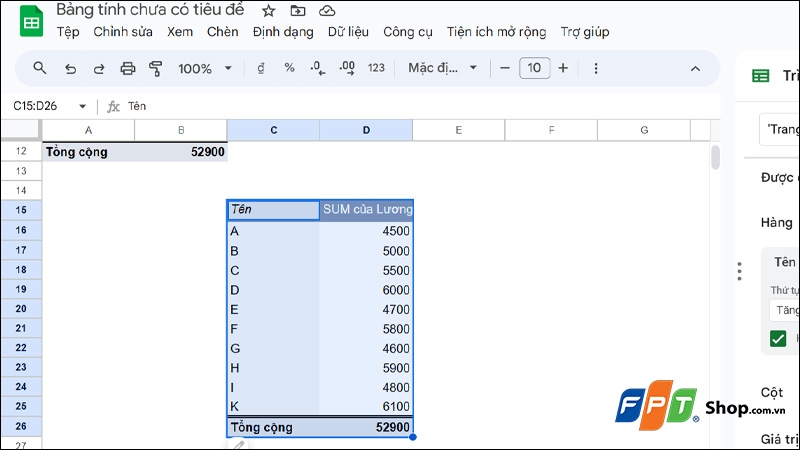Open the Tăng sort order dropdown
The image size is (800, 450).
coord(785,310)
